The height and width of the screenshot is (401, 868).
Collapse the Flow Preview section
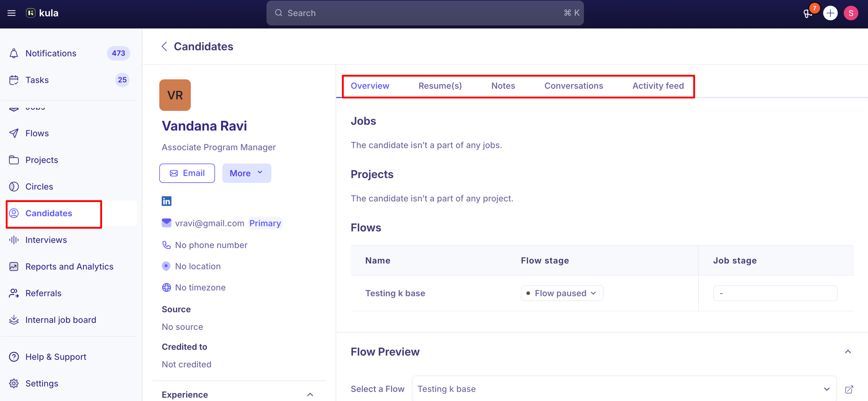[x=847, y=352]
